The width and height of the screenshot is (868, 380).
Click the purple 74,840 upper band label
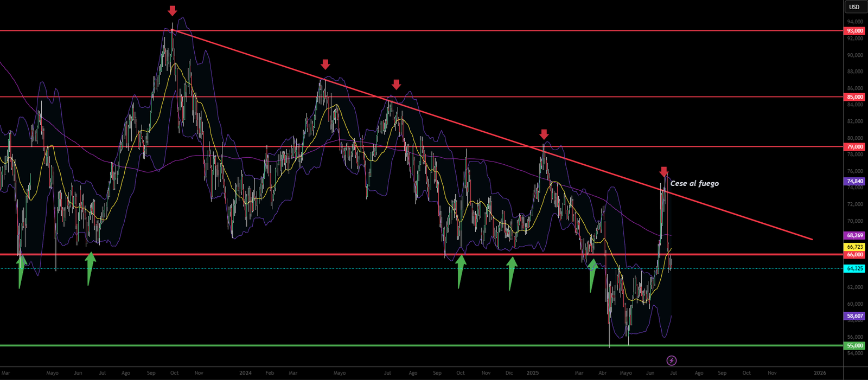pos(854,182)
